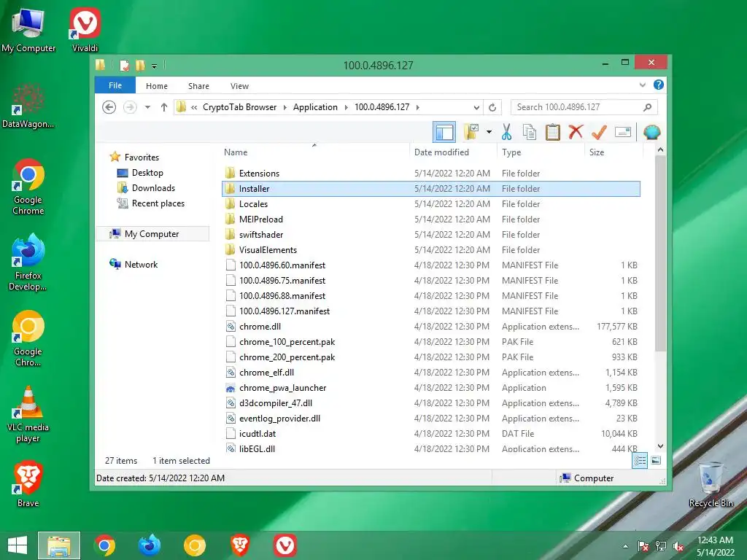Click the file list vertical scrollbar
Screen dimensions: 747x560
(660, 252)
